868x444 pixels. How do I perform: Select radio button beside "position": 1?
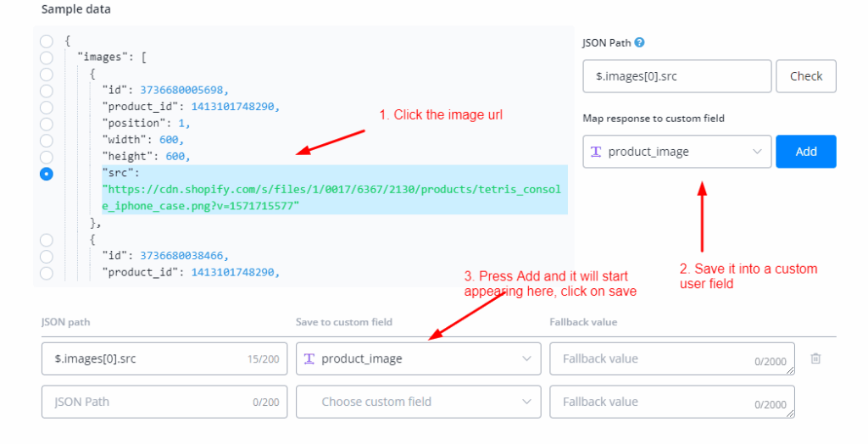point(46,124)
